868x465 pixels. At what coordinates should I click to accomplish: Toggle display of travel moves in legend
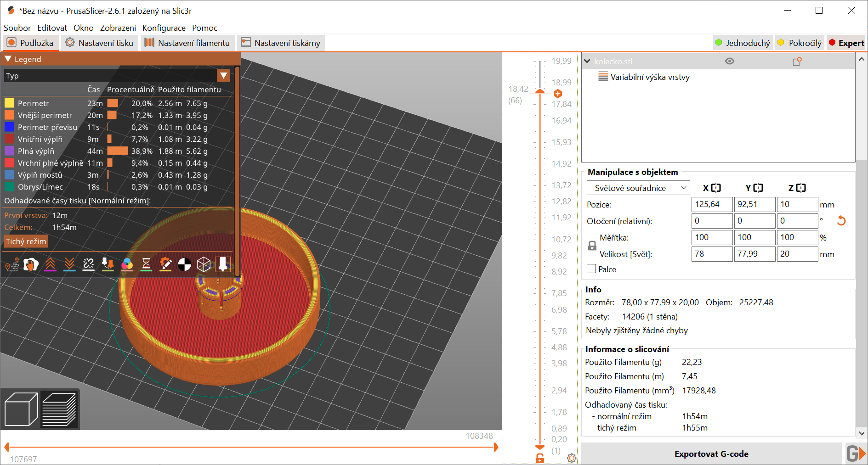pos(12,264)
